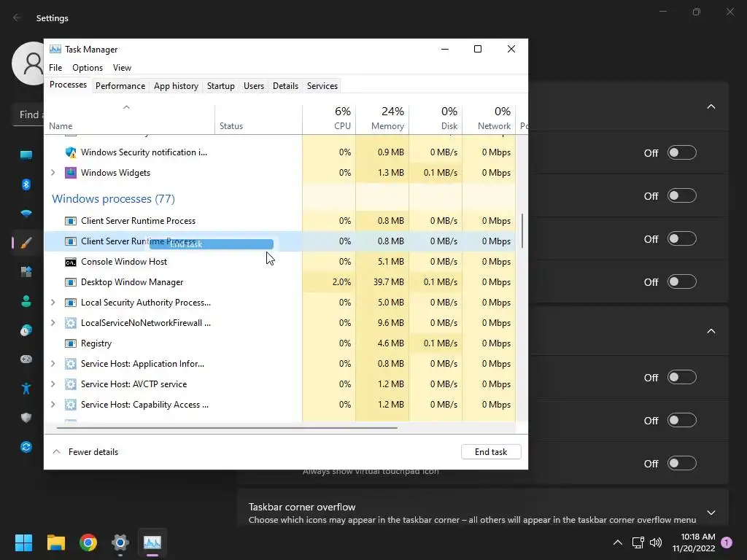Switch to the Performance tab

click(x=120, y=86)
